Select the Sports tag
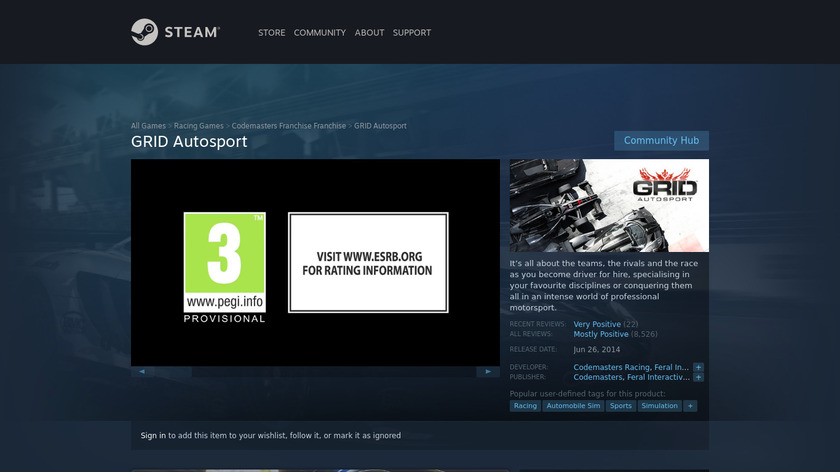840x472 pixels. point(620,406)
